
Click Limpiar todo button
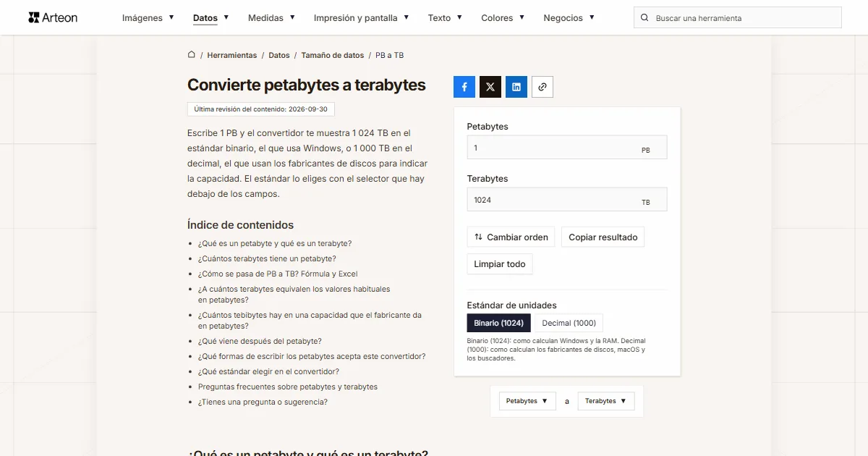point(500,264)
